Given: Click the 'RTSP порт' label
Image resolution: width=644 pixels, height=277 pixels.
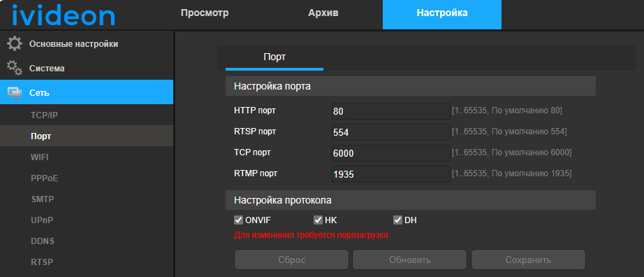Looking at the screenshot, I should (x=255, y=132).
